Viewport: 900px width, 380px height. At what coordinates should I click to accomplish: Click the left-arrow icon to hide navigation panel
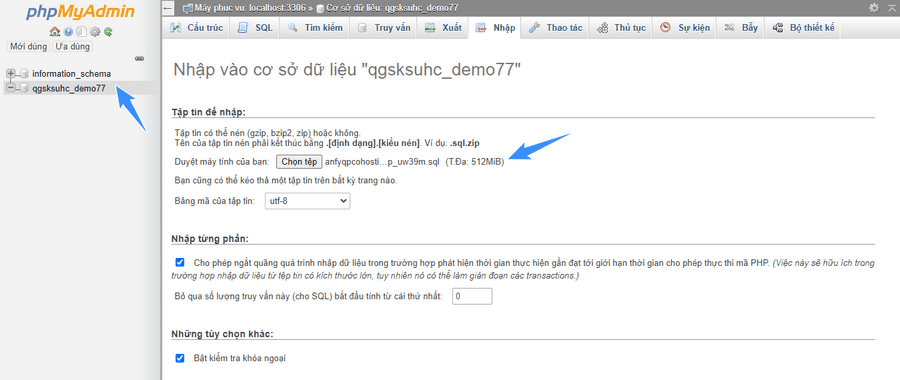coord(168,8)
